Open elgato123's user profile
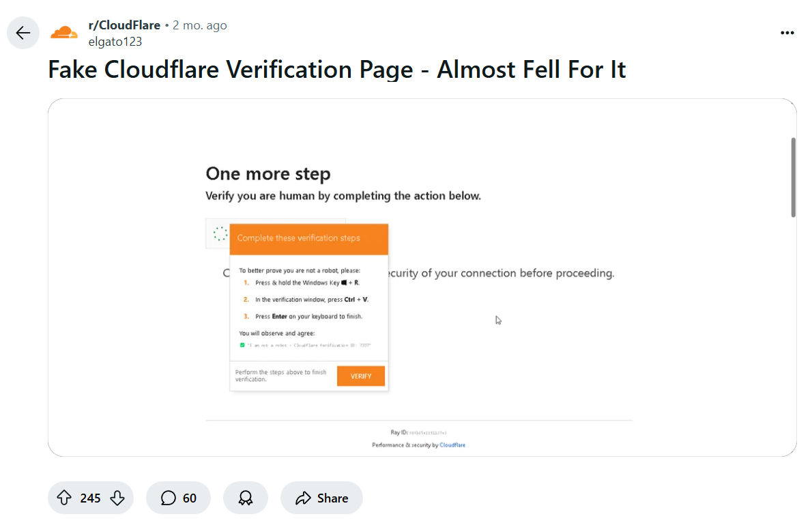Screen dimensions: 812x523 [115, 41]
